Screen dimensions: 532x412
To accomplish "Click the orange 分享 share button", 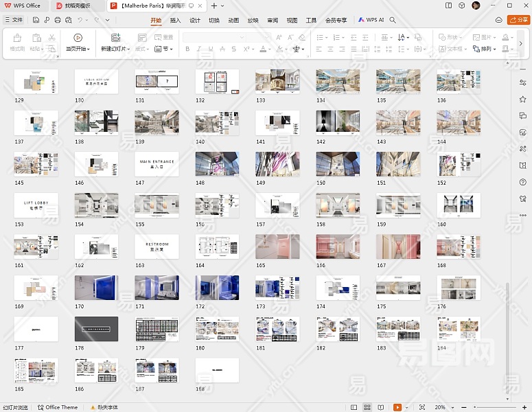I will [x=518, y=20].
